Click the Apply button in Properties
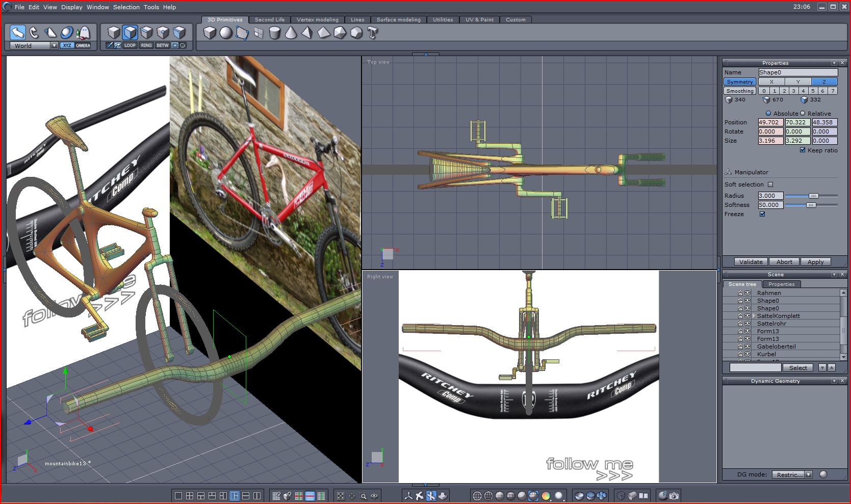The image size is (851, 504). pos(815,262)
